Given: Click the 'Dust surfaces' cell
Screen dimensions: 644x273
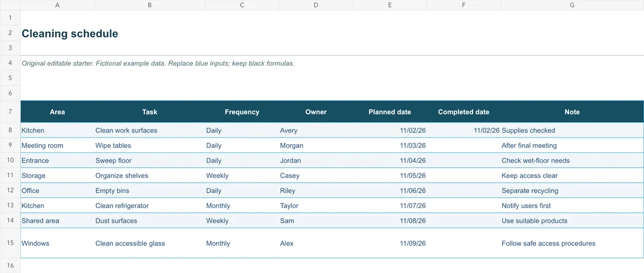Looking at the screenshot, I should [x=149, y=221].
